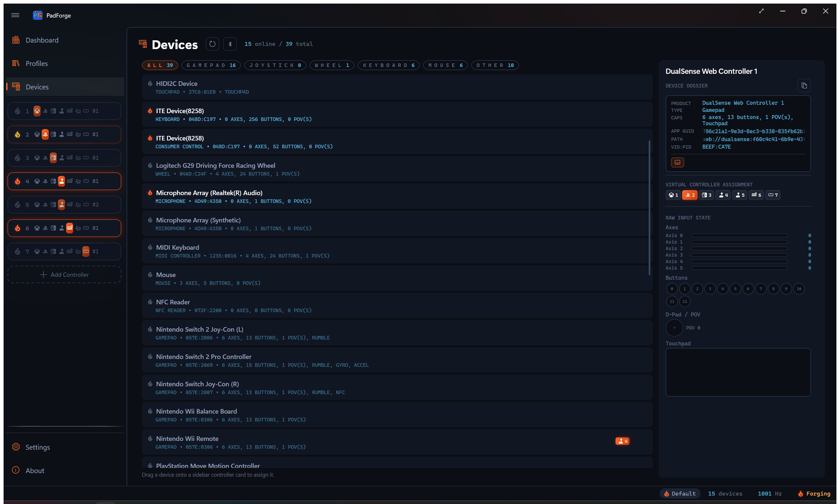Click the Add Controller button

click(64, 274)
